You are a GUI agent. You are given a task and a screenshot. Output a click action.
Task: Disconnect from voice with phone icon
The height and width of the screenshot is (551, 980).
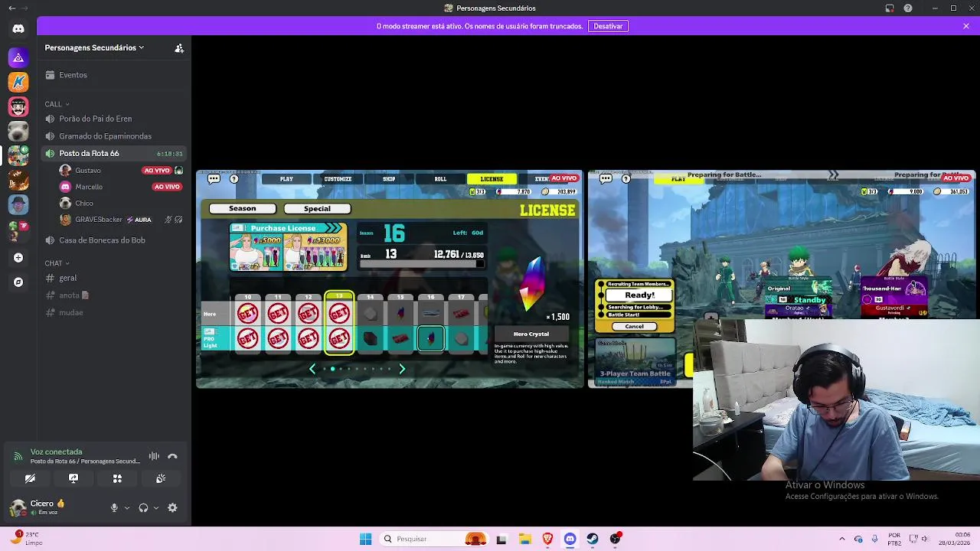(172, 456)
